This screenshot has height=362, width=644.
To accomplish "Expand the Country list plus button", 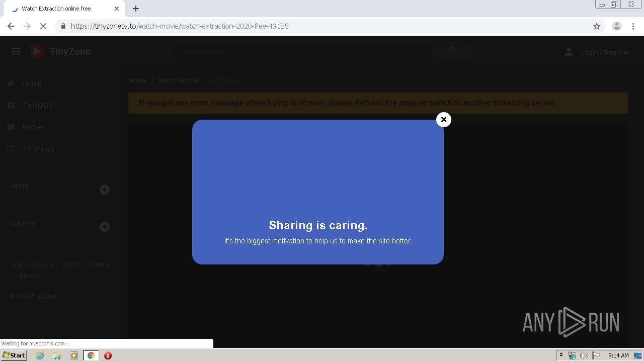I will pyautogui.click(x=105, y=227).
